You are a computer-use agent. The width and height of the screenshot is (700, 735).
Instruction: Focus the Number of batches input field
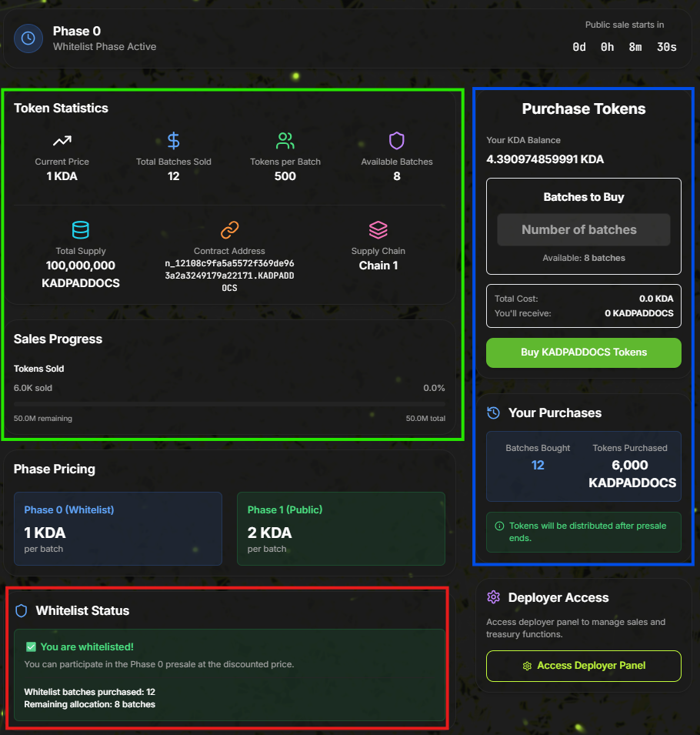click(x=583, y=230)
